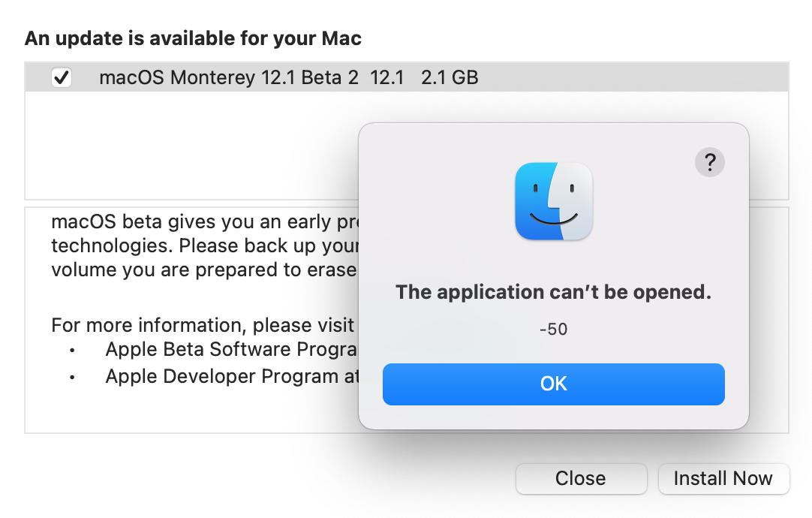Click the bullet dot before Apple Beta Software
This screenshot has height=518, width=812.
72,351
